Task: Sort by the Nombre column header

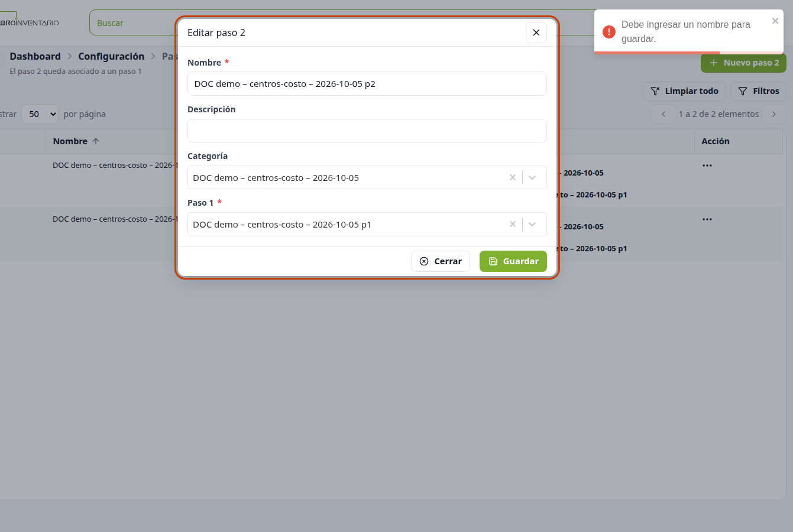Action: click(76, 141)
